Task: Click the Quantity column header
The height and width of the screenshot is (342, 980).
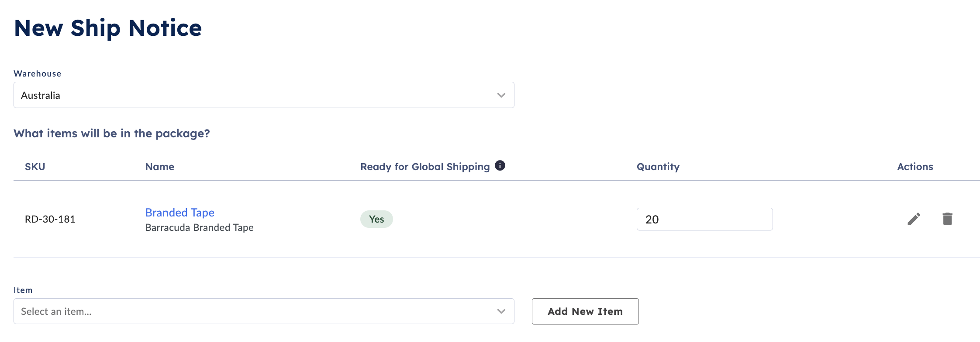Action: [x=658, y=167]
